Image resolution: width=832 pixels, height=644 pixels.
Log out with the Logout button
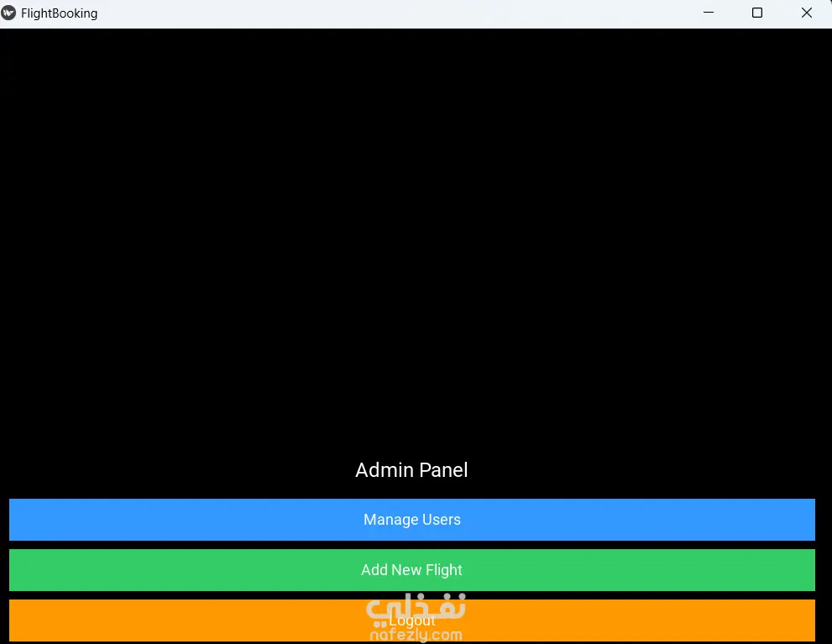pyautogui.click(x=411, y=620)
